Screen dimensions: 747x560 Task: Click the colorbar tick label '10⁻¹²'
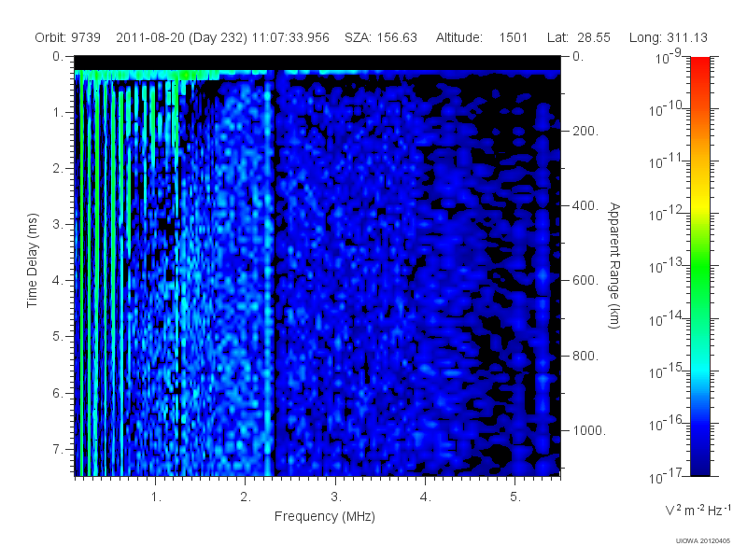667,214
